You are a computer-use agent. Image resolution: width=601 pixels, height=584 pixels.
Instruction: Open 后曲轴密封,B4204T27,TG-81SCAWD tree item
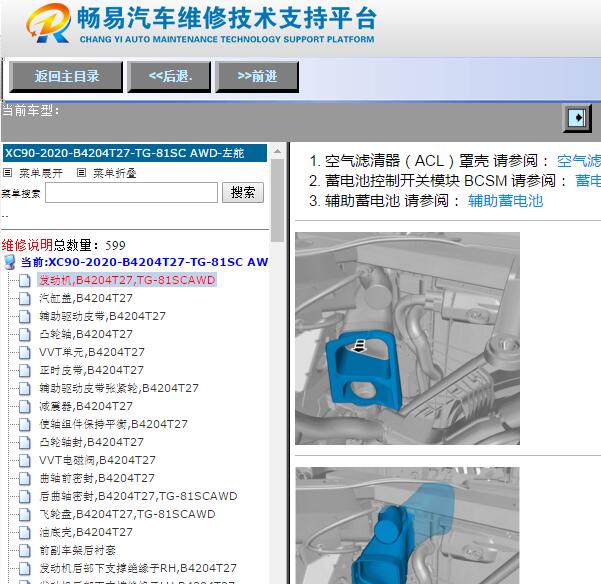pyautogui.click(x=138, y=496)
